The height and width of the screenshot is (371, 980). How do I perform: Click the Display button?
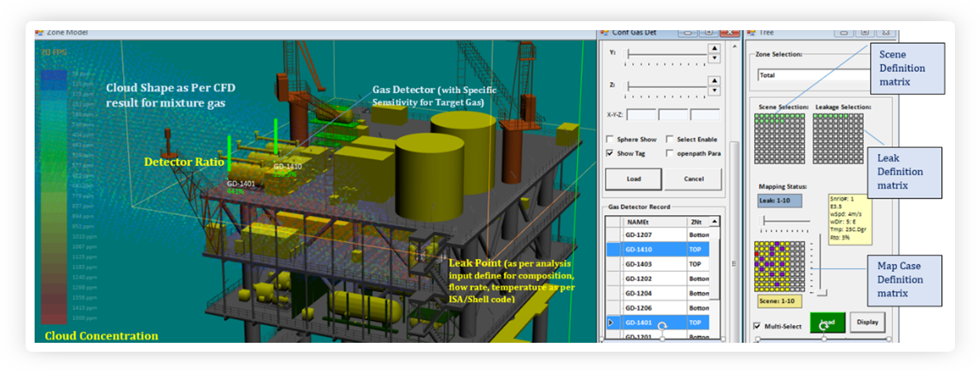(x=867, y=322)
